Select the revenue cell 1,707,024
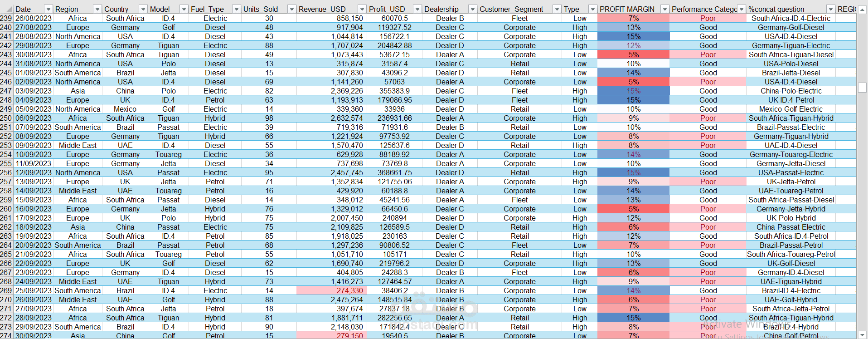This screenshot has height=339, width=868. click(331, 45)
